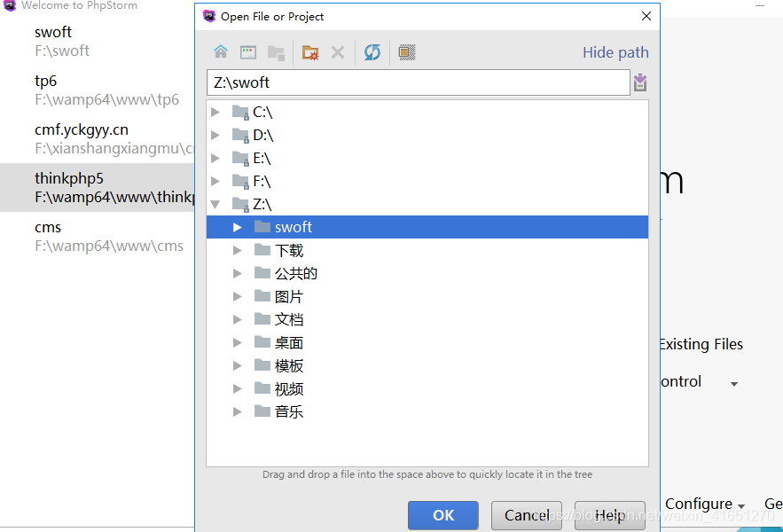Expand the E:\ drive node
The width and height of the screenshot is (783, 532).
pos(215,158)
